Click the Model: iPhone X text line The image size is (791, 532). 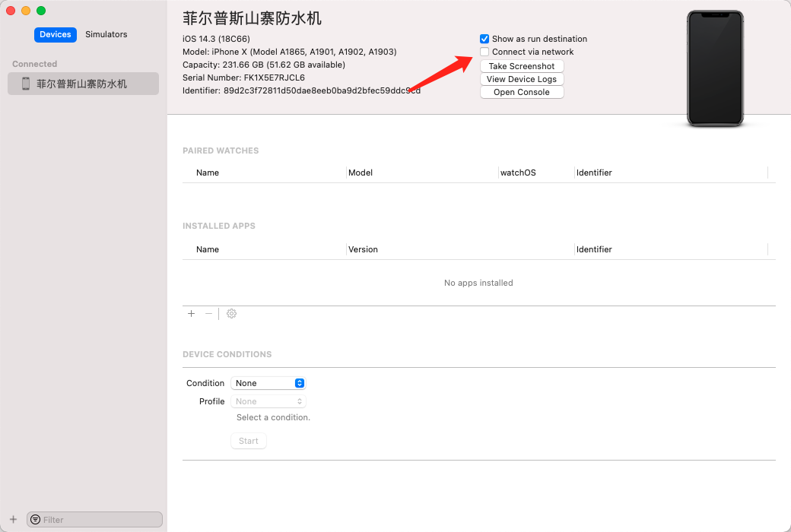tap(290, 52)
